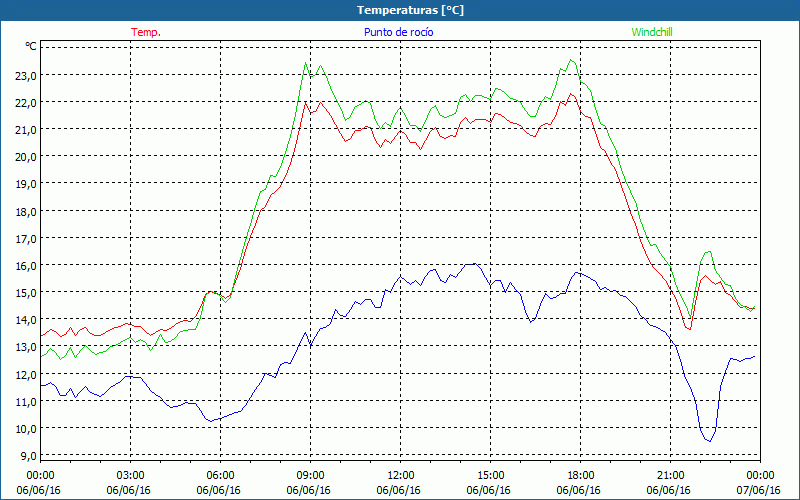Click the 17,0 y-axis value
Screen dimensions: 800x500
point(27,238)
